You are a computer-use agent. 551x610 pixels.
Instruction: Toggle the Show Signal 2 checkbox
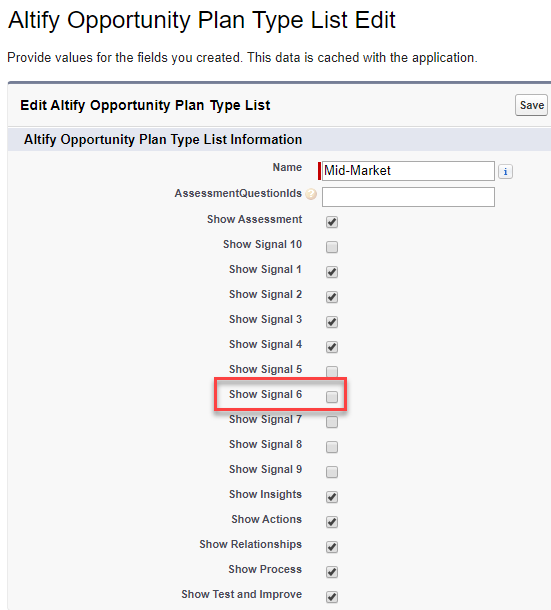click(332, 297)
